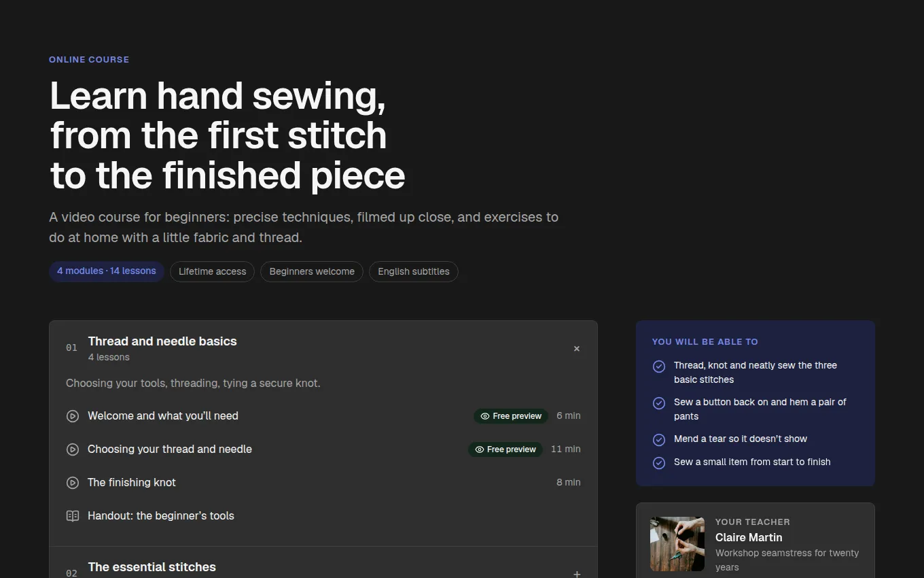Screen dimensions: 924x578
Task: Click the Lifetime access pill
Action: (x=213, y=272)
